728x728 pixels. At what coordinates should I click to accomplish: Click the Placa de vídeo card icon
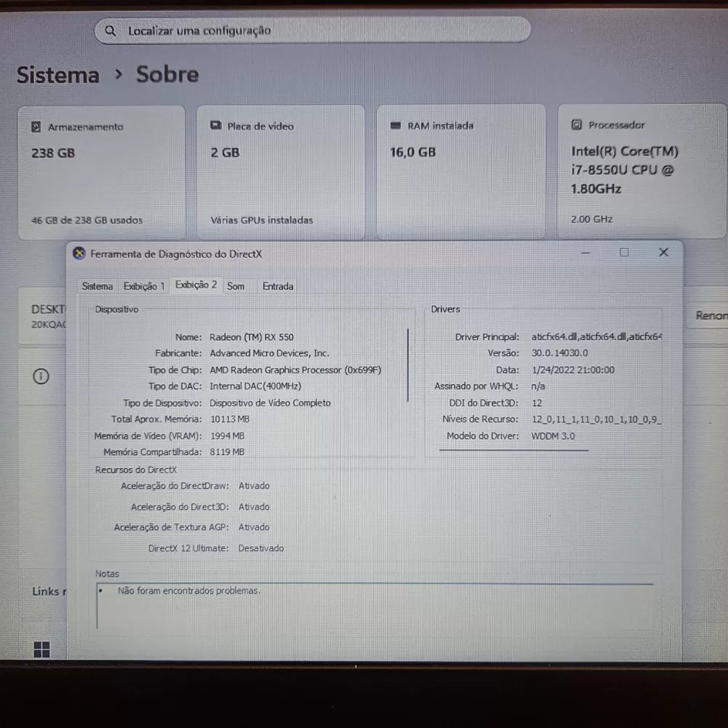click(216, 125)
